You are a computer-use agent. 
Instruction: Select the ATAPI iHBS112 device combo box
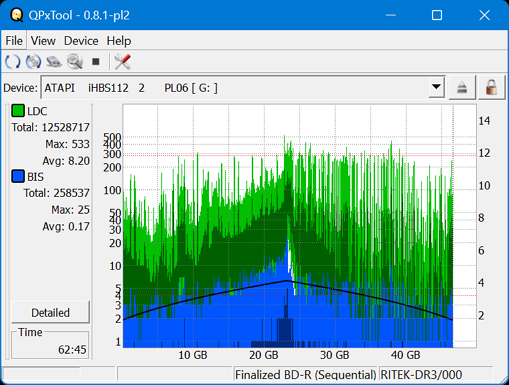(x=243, y=87)
